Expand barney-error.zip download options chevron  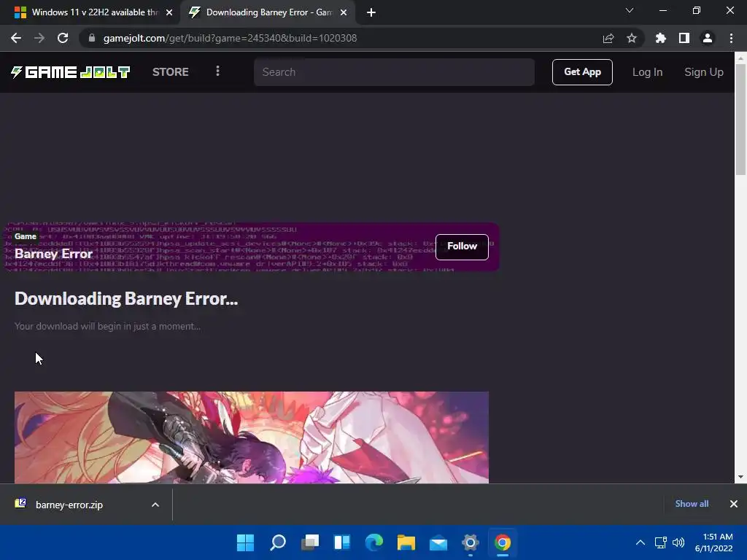pyautogui.click(x=155, y=505)
